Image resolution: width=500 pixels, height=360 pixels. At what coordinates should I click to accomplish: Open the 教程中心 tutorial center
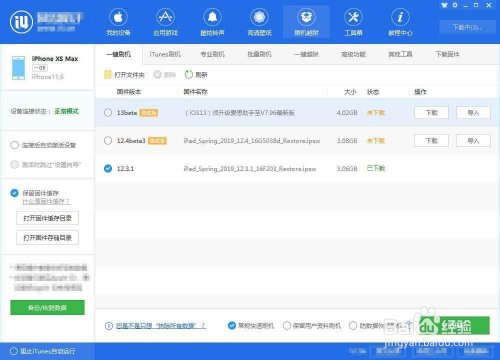pos(400,22)
